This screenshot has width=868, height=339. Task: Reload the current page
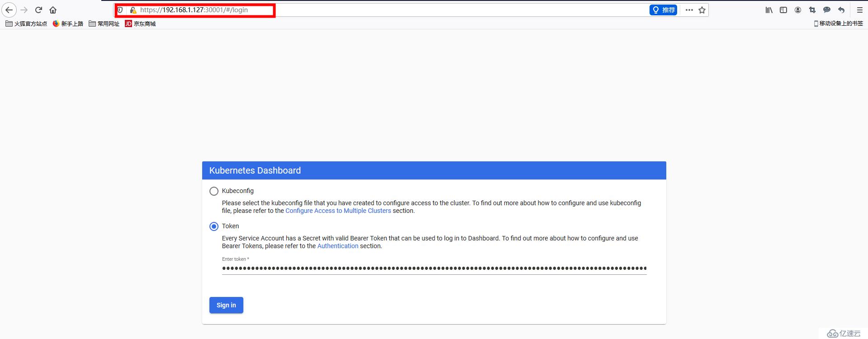pos(38,10)
